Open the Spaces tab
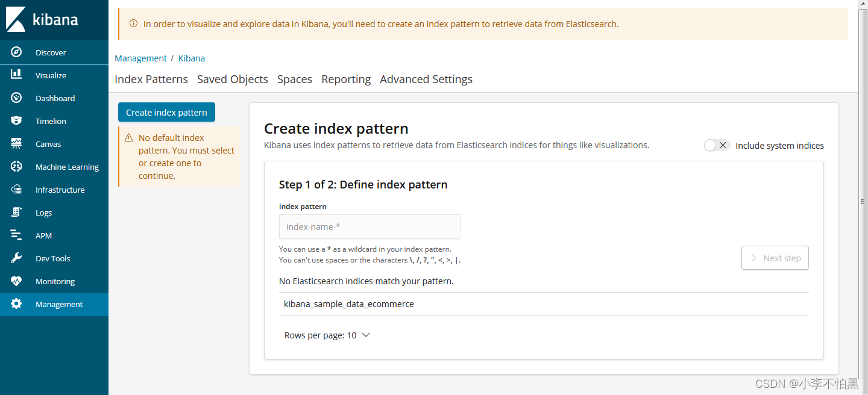This screenshot has width=868, height=395. (295, 79)
